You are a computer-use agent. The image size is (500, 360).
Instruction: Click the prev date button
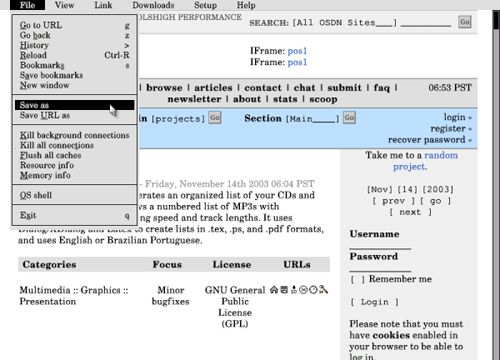(x=393, y=201)
